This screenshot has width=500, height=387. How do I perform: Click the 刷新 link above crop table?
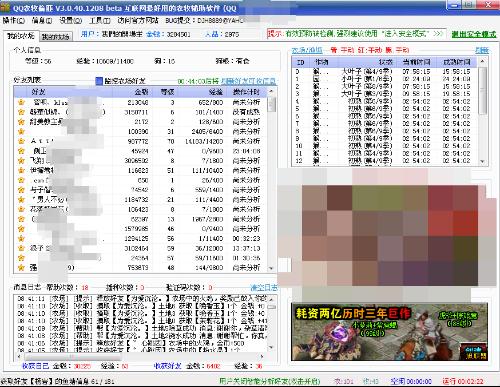482,50
